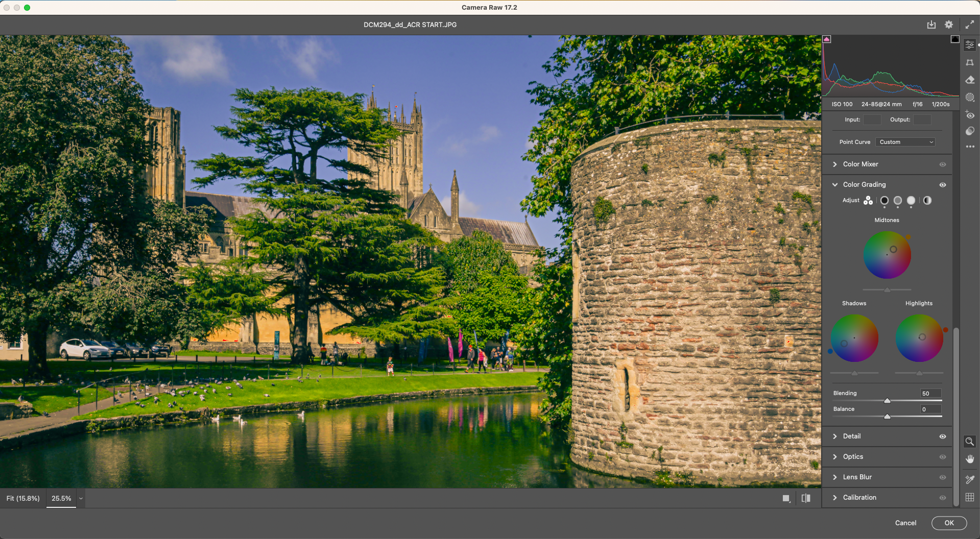Select the Edit adjustments panel icon
The height and width of the screenshot is (539, 980).
tap(970, 45)
